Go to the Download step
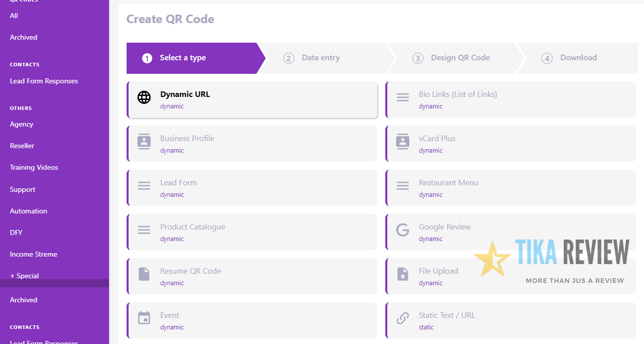This screenshot has width=644, height=344. point(578,58)
